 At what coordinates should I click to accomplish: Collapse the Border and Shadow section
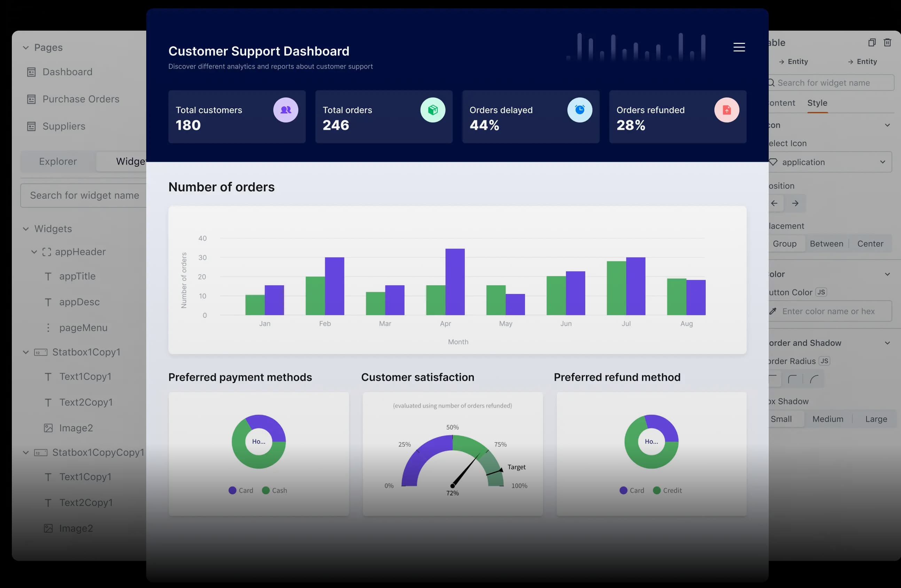click(x=887, y=343)
